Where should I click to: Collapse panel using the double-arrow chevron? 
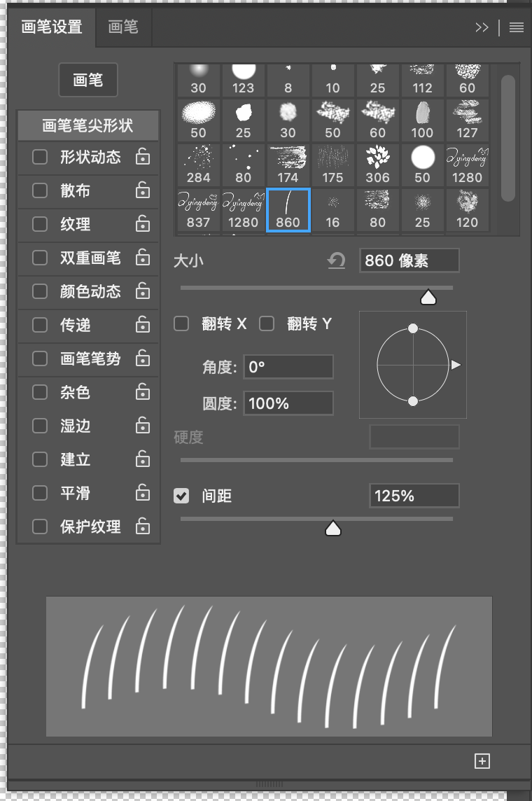(x=482, y=27)
